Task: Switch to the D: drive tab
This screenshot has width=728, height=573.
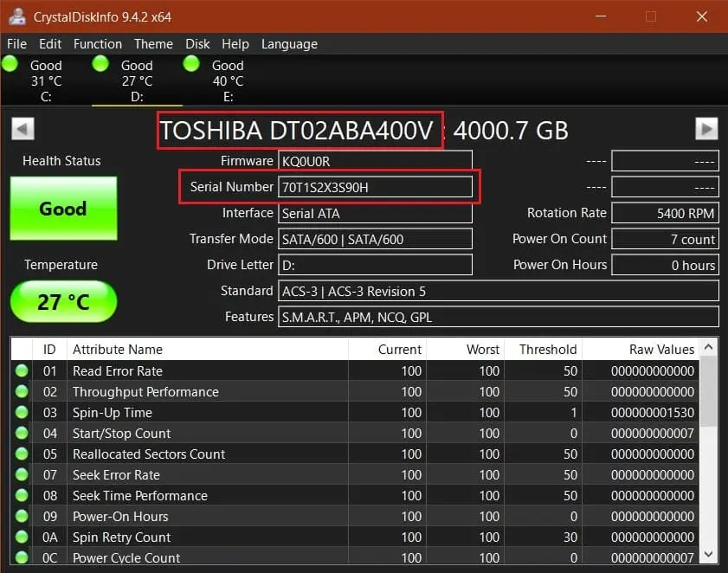Action: click(137, 80)
